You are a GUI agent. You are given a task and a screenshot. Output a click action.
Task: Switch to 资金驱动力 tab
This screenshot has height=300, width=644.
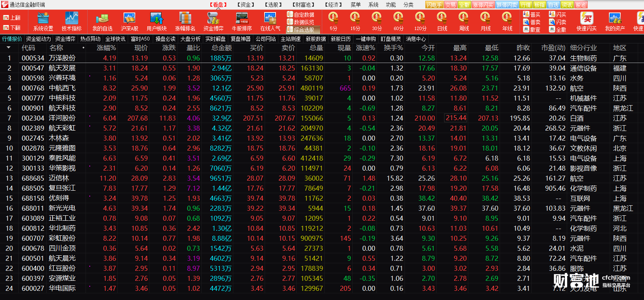(38, 39)
